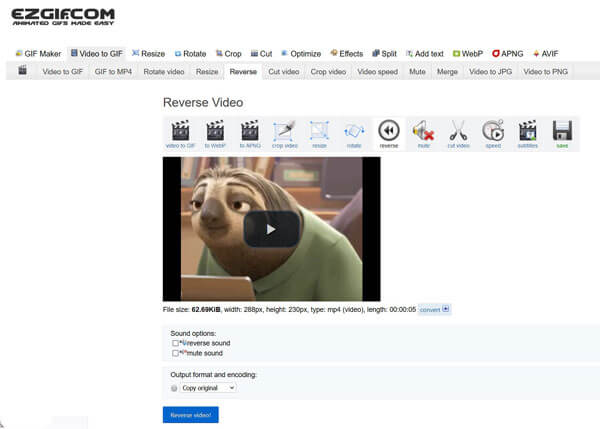Viewport: 600px width, 429px height.
Task: Enable the mute sound checkbox
Action: click(x=175, y=353)
